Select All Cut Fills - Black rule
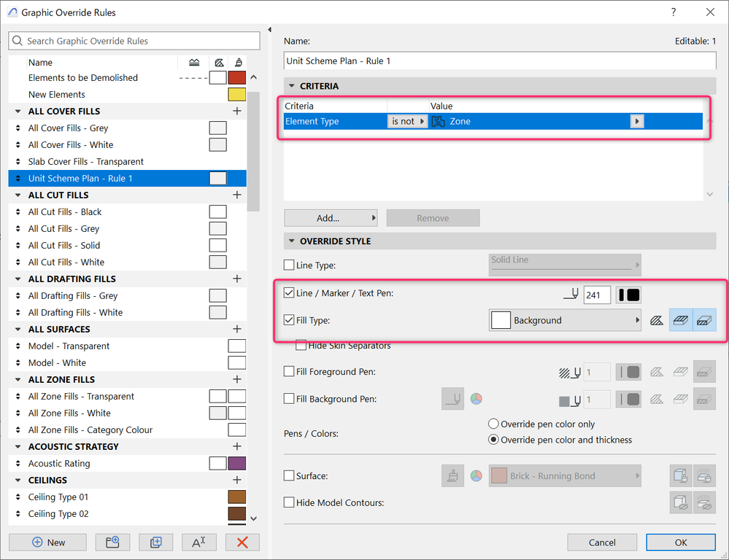Viewport: 729px width, 560px height. [x=128, y=212]
